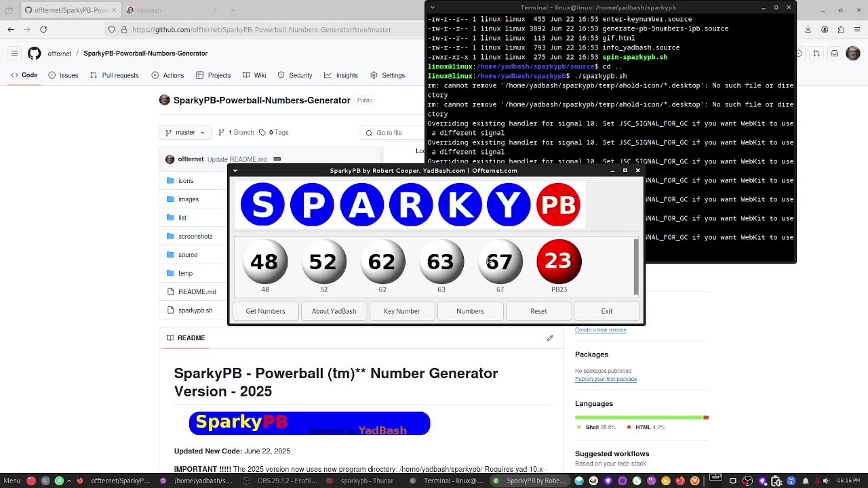Open the Wiki tab on GitHub
The image size is (868, 488).
254,75
